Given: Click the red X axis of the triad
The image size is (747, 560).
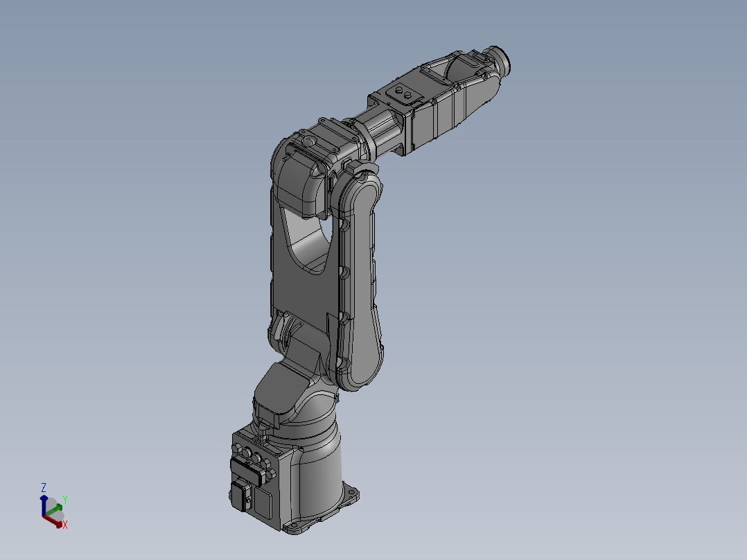Looking at the screenshot, I should [x=54, y=521].
